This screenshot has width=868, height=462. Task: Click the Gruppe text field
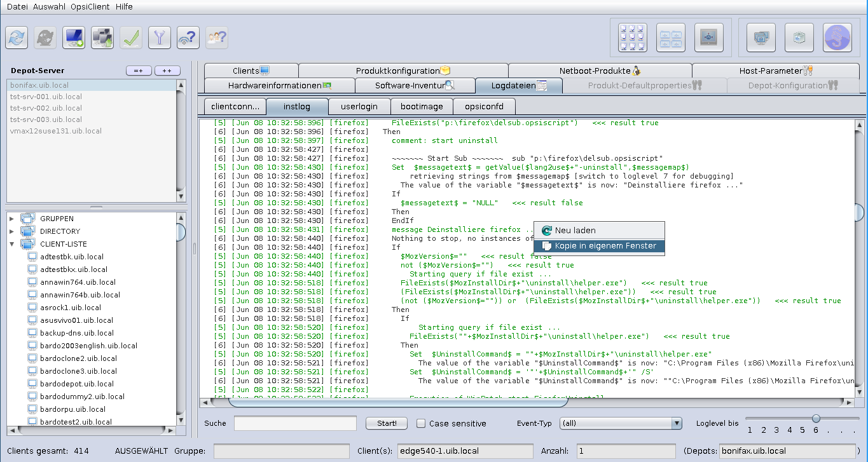click(x=282, y=451)
